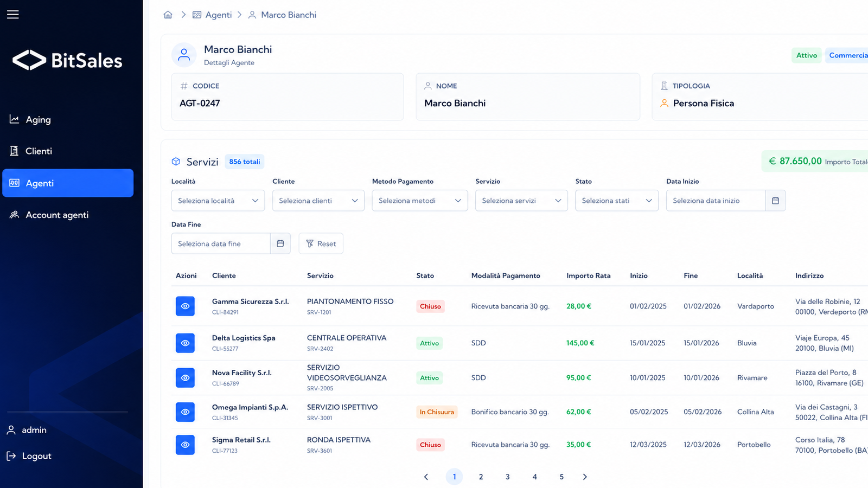This screenshot has height=488, width=868.
Task: Select page 1 in pagination
Action: [454, 477]
